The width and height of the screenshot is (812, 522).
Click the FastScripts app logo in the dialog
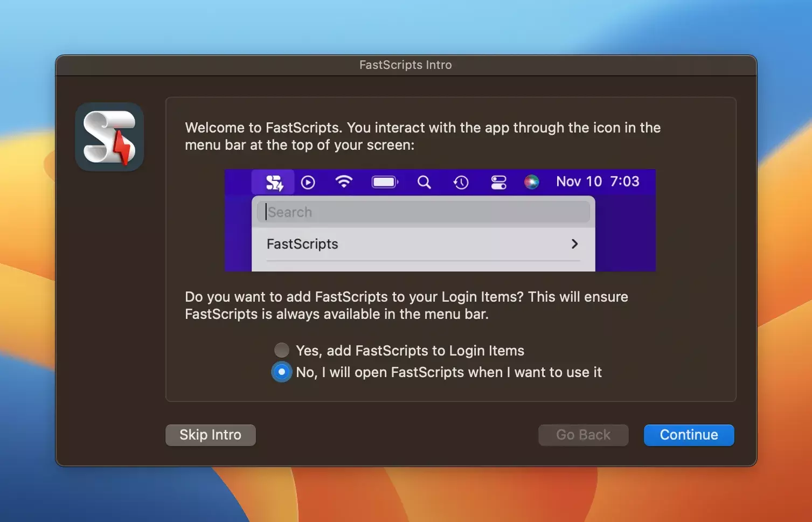point(109,137)
